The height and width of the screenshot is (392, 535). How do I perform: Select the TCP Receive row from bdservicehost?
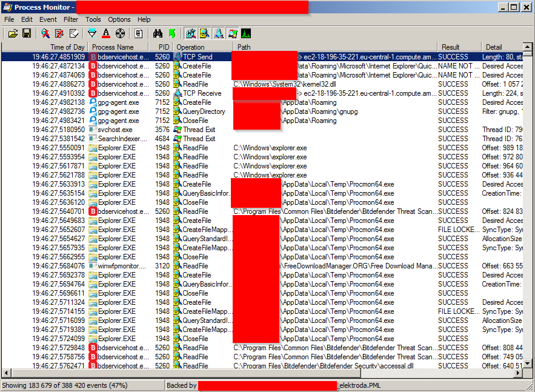click(262, 93)
